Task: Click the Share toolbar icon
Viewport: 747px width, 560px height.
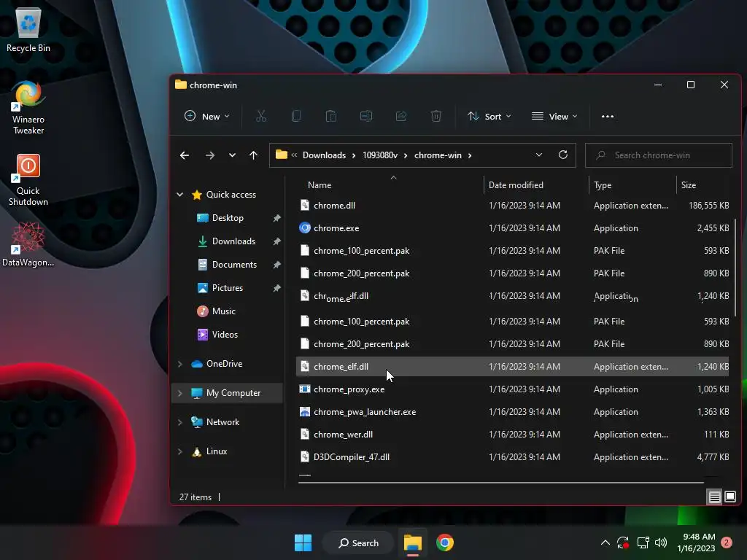Action: 401,116
